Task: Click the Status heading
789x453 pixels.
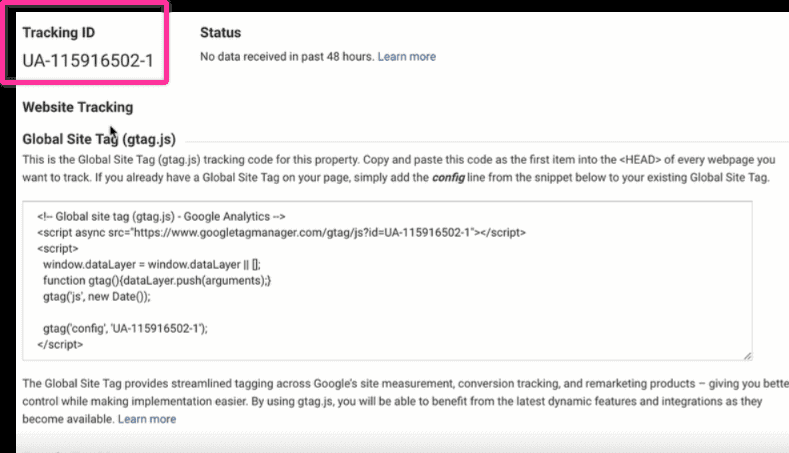Action: [x=220, y=33]
